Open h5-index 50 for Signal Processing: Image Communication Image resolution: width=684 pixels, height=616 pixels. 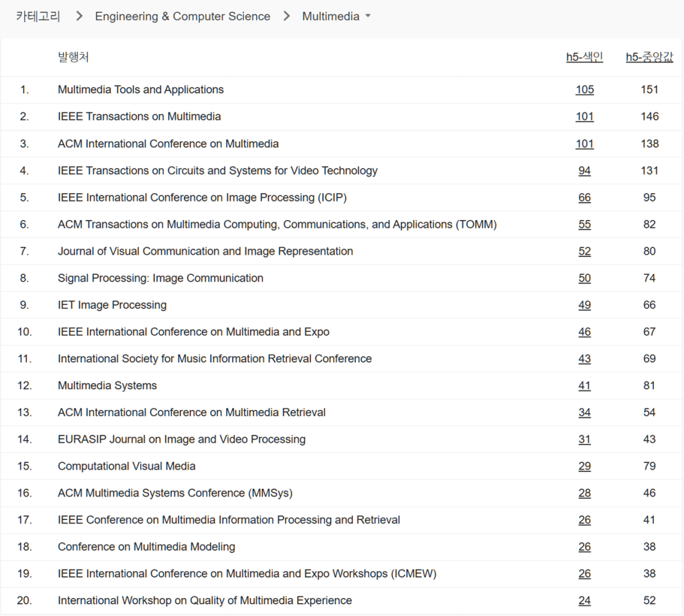click(x=584, y=278)
